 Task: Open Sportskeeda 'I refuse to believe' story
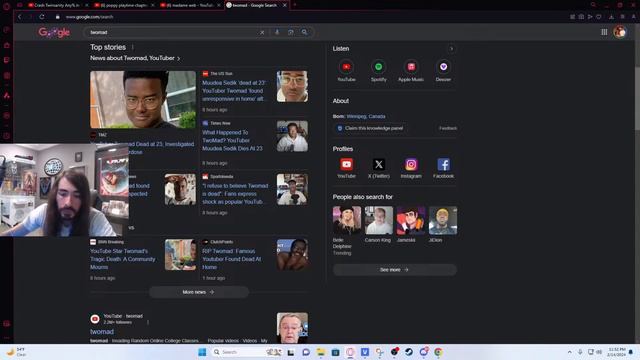(x=235, y=194)
